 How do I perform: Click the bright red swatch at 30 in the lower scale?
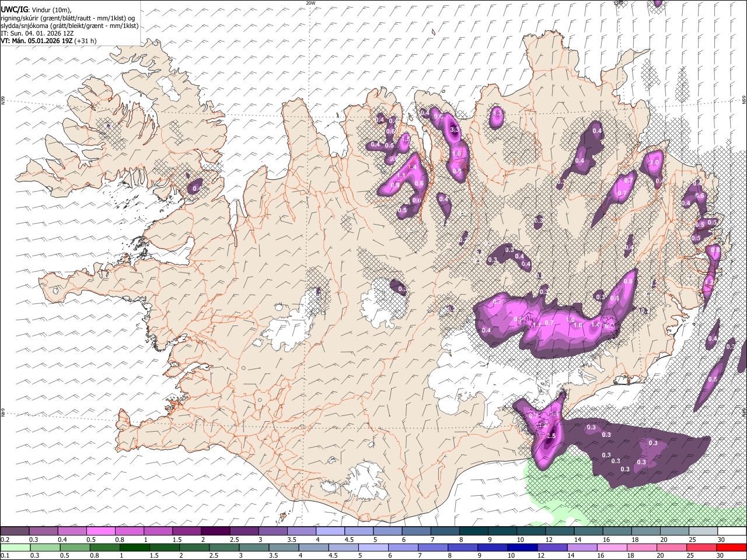pos(731,548)
